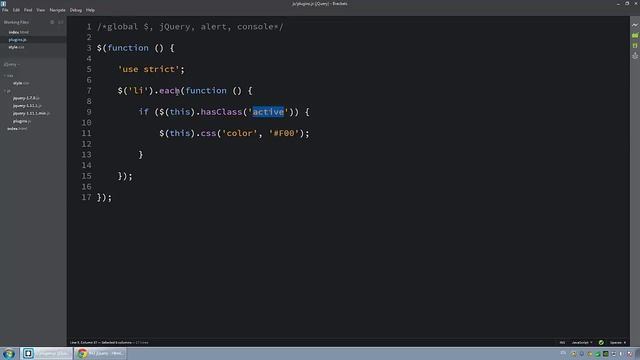Click the global comment on line 1
Viewport: 640px width, 360px height.
pos(190,27)
